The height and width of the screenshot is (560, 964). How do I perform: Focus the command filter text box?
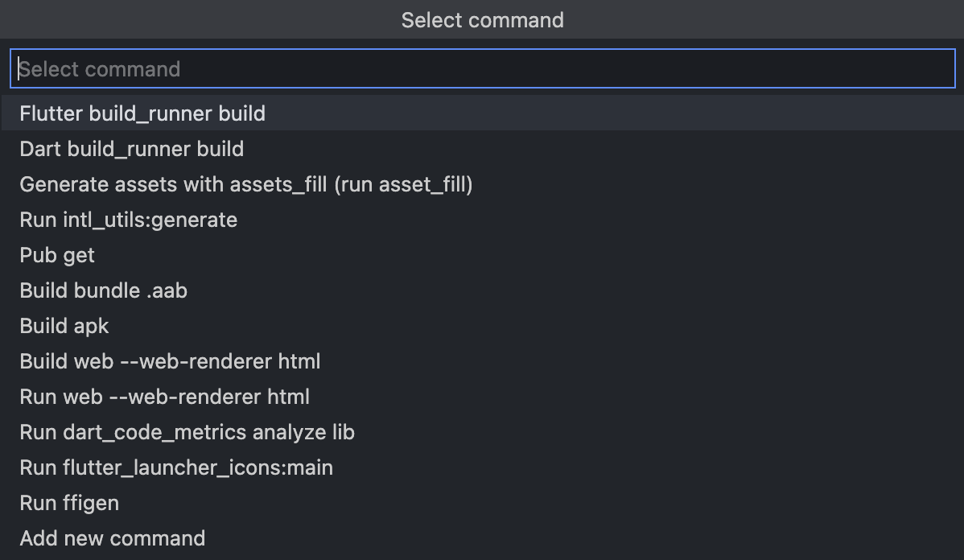click(482, 69)
